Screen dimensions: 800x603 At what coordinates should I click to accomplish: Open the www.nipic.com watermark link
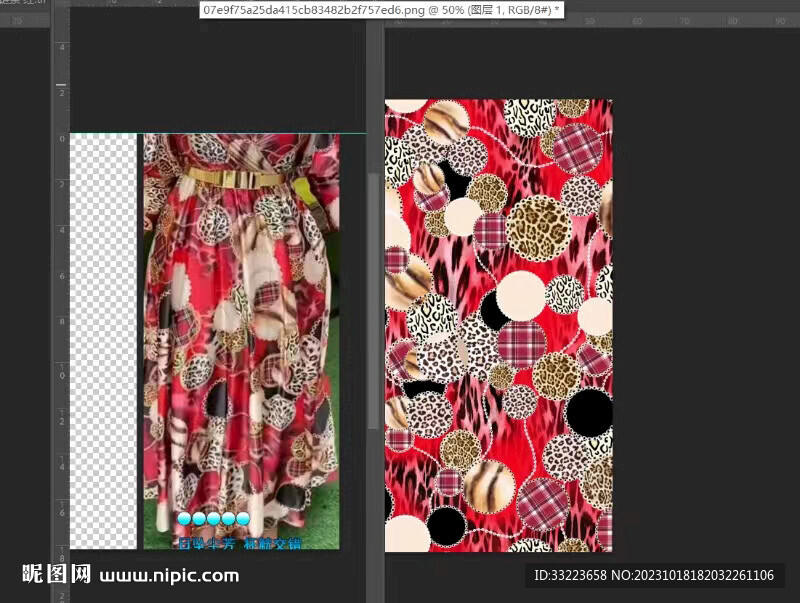169,575
